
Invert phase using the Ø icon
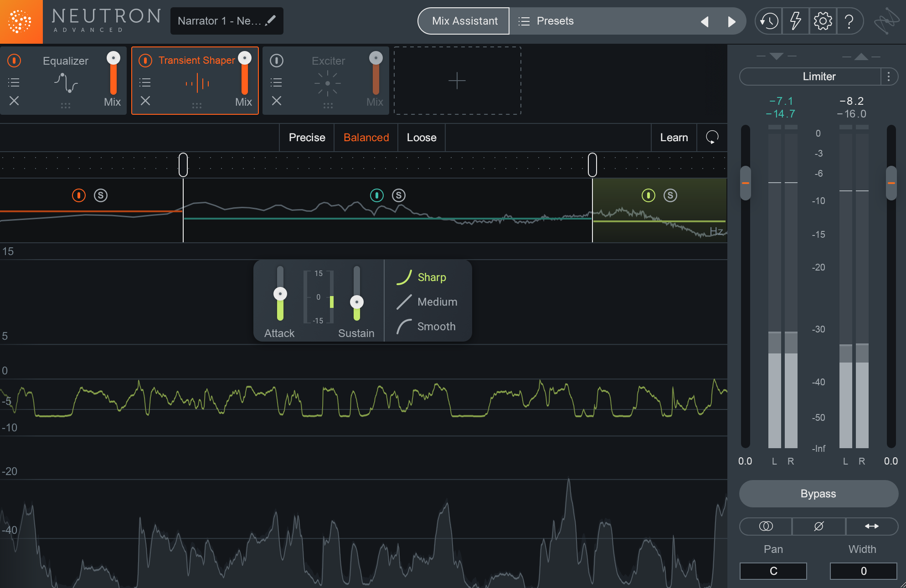pos(819,526)
